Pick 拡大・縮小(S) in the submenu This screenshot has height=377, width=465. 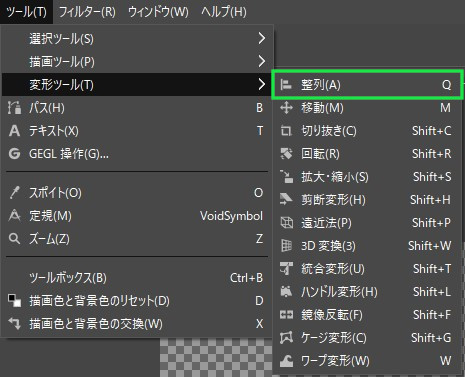click(x=367, y=177)
